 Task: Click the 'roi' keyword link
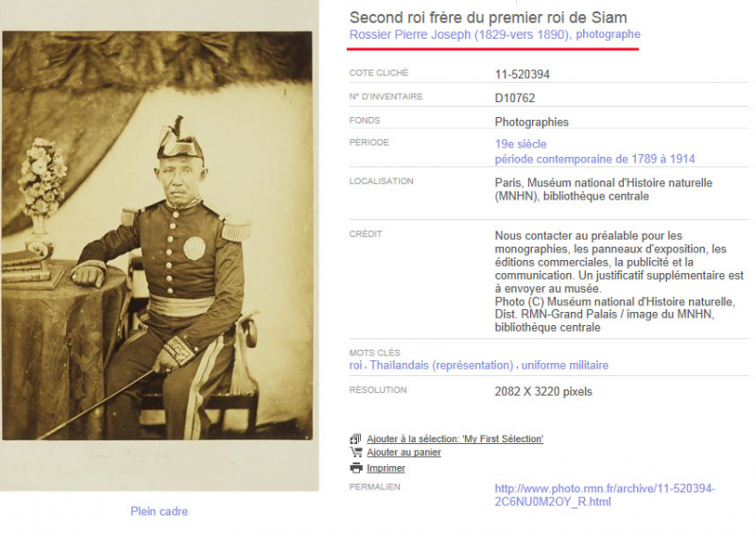[355, 365]
